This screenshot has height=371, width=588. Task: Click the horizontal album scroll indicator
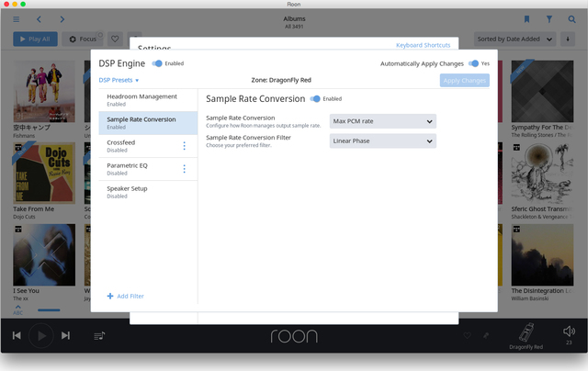click(x=49, y=309)
